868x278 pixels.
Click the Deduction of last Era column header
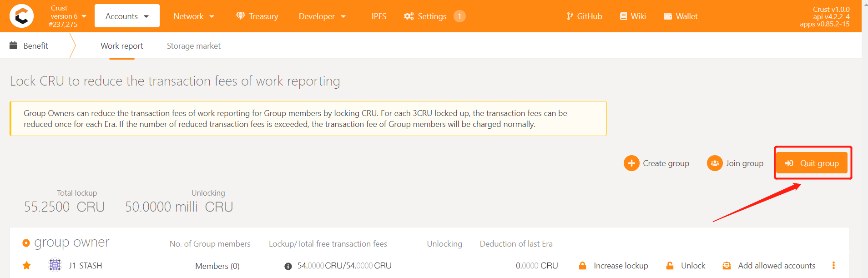point(516,244)
